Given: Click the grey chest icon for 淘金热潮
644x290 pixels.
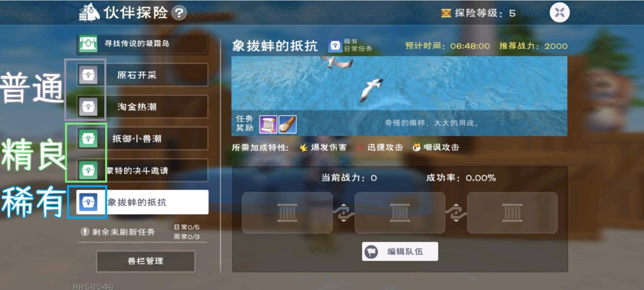Looking at the screenshot, I should tap(88, 106).
